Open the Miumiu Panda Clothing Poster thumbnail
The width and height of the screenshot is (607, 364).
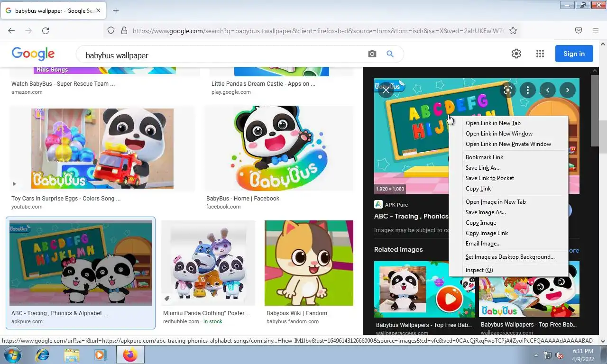[x=208, y=263]
